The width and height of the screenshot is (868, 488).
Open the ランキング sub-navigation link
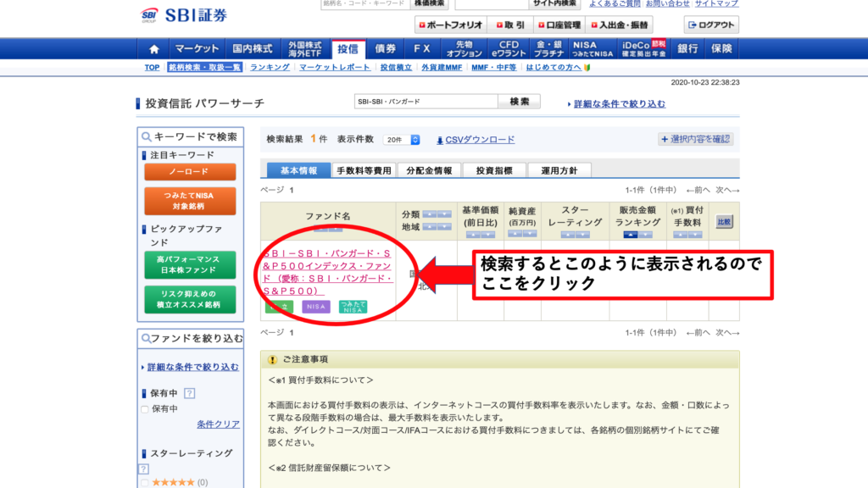click(x=270, y=68)
